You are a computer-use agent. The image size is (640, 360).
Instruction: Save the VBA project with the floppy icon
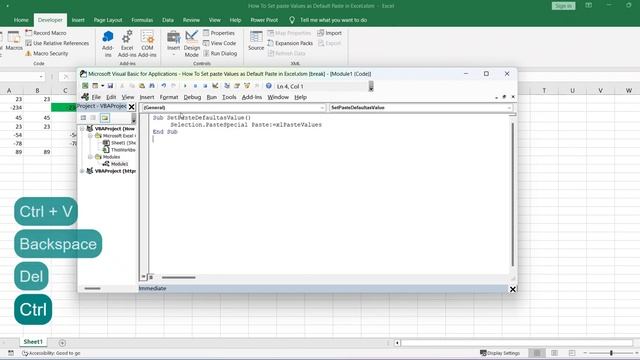(110, 86)
